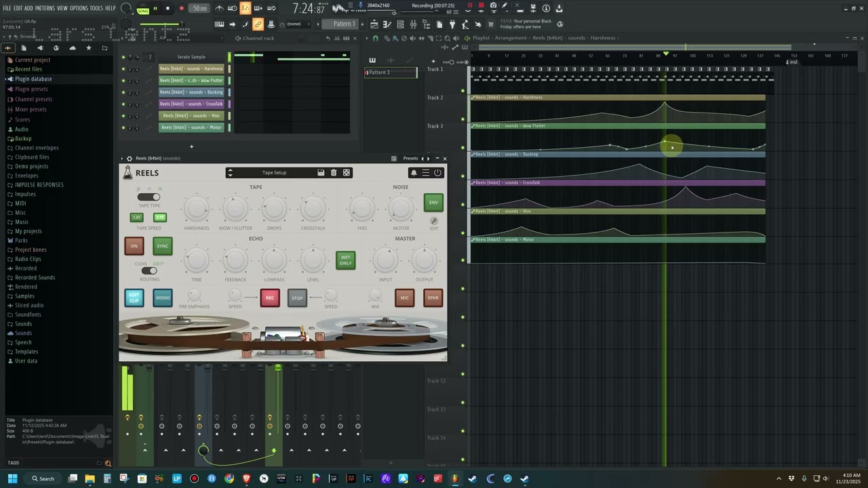Open the PATTERNS menu
868x488 pixels.
pos(45,8)
